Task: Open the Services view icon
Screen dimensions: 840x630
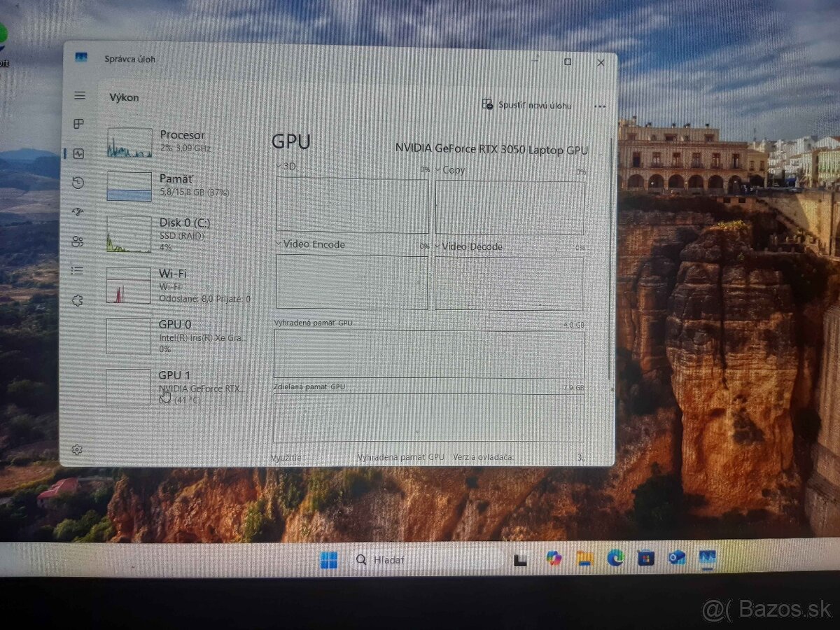Action: [x=78, y=300]
